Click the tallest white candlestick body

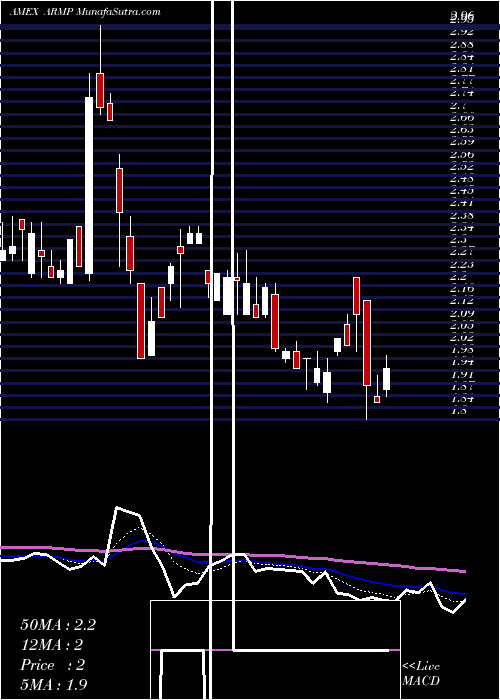click(89, 185)
